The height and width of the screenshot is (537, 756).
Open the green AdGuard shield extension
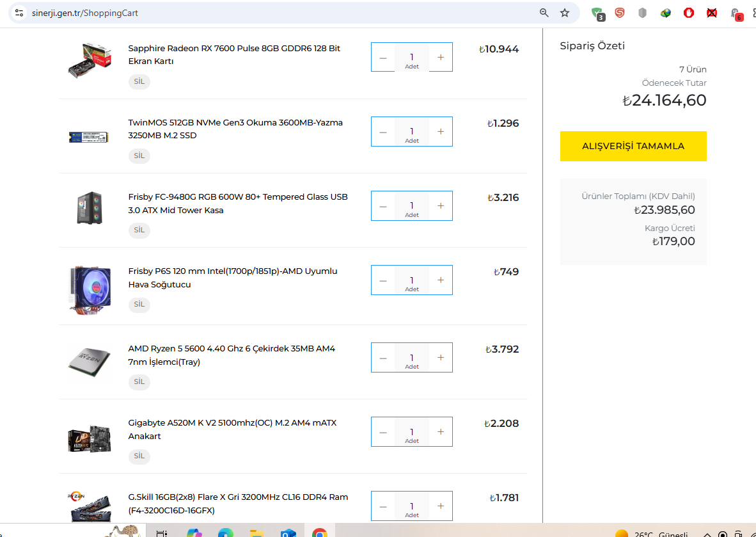point(597,13)
